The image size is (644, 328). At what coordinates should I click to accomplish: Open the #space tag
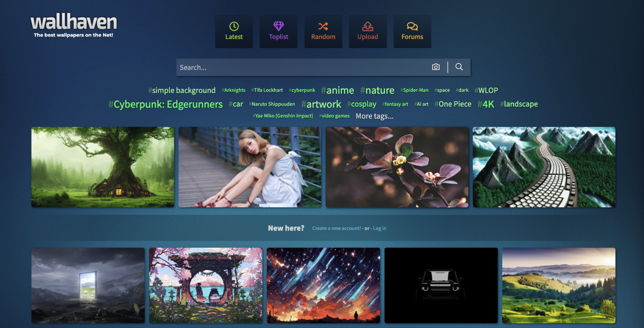[x=442, y=90]
